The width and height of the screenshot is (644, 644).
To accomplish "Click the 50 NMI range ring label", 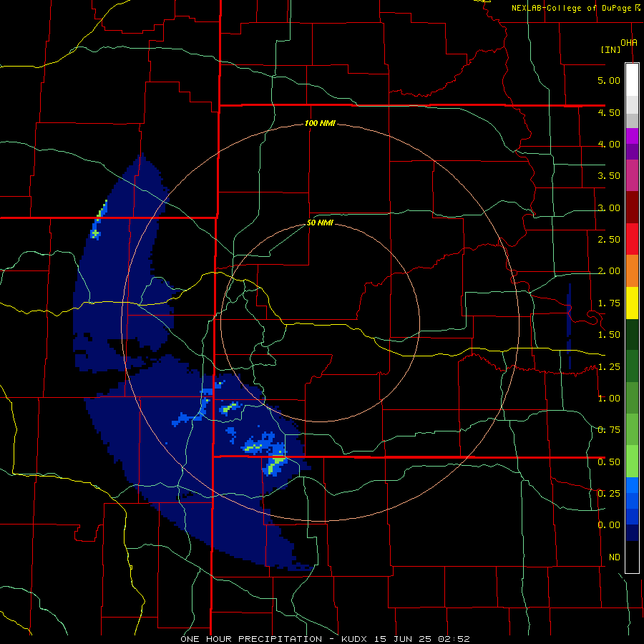I will click(x=320, y=223).
